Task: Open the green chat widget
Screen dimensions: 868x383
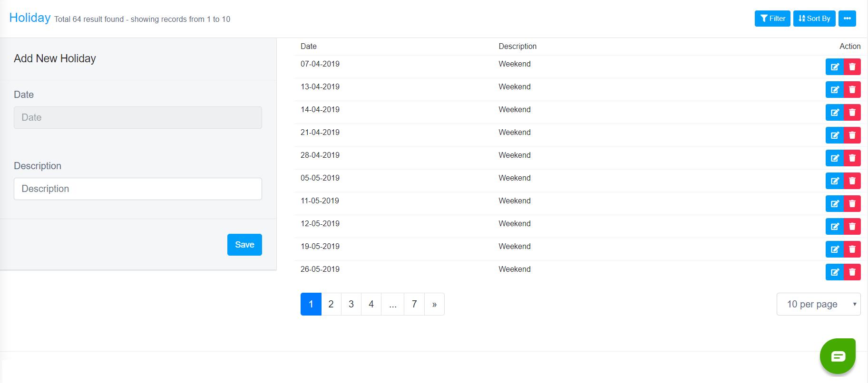Action: 838,356
